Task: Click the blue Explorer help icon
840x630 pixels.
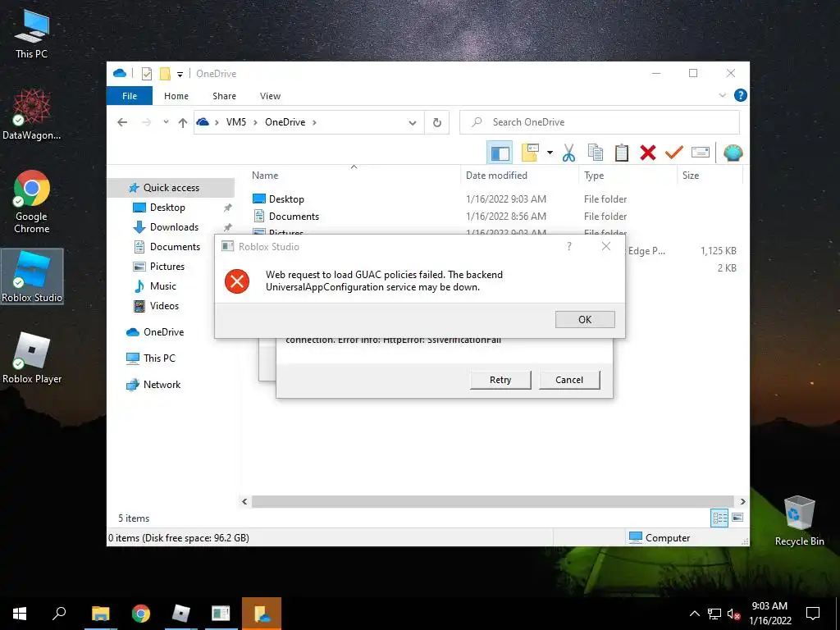Action: (x=741, y=95)
